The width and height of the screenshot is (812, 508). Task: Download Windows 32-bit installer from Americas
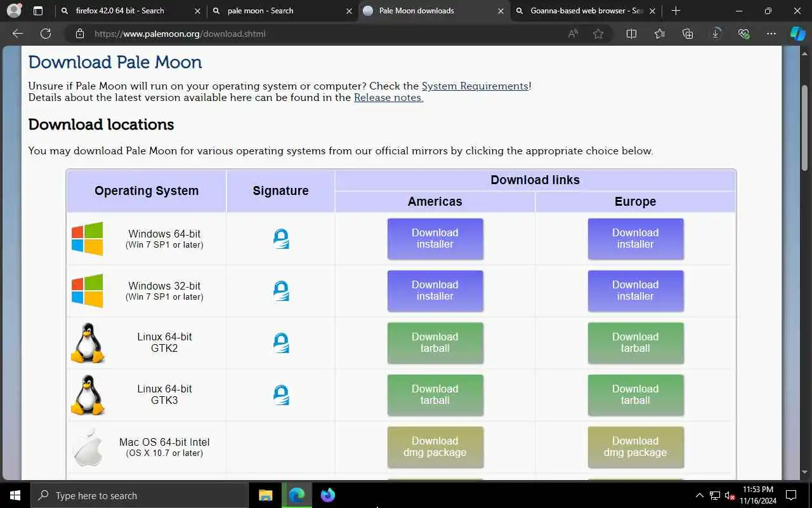pos(435,291)
